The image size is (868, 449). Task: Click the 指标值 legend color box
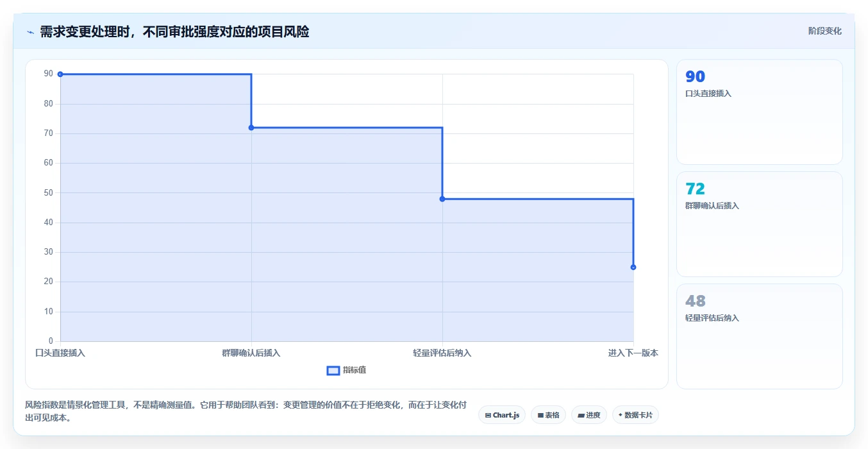(x=333, y=370)
